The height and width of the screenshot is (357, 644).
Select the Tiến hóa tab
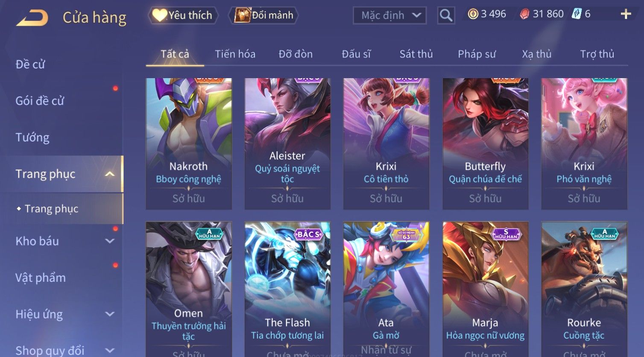coord(235,54)
